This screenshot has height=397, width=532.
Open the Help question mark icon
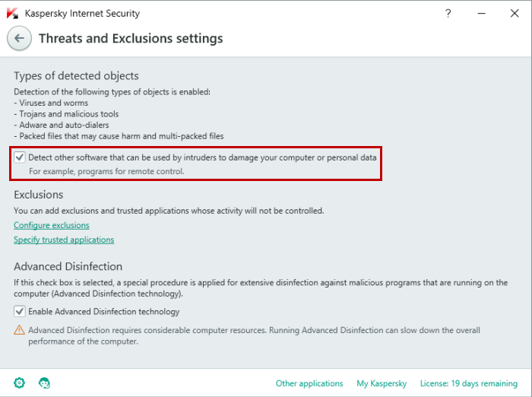(x=448, y=13)
